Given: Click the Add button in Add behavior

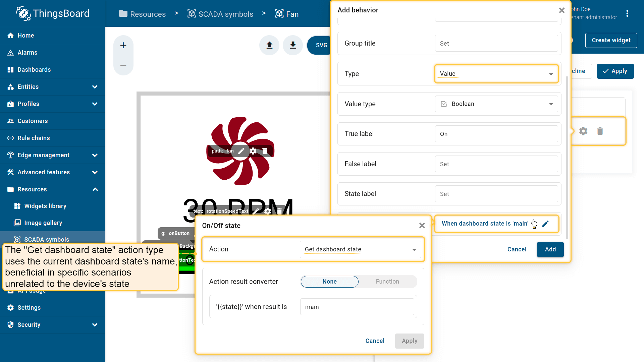Looking at the screenshot, I should (550, 249).
